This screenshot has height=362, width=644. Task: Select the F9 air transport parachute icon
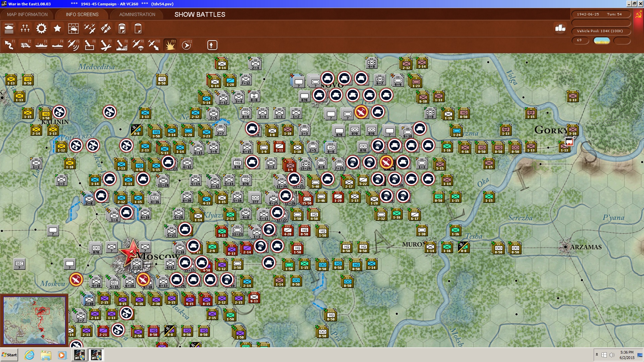pos(138,45)
